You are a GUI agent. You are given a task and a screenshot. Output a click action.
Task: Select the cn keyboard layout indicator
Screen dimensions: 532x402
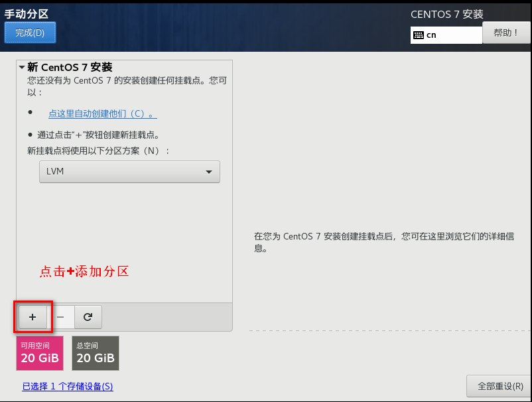point(446,35)
